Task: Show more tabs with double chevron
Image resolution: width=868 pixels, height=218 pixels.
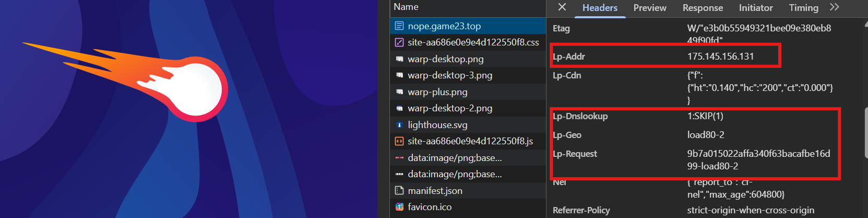Action: (835, 7)
